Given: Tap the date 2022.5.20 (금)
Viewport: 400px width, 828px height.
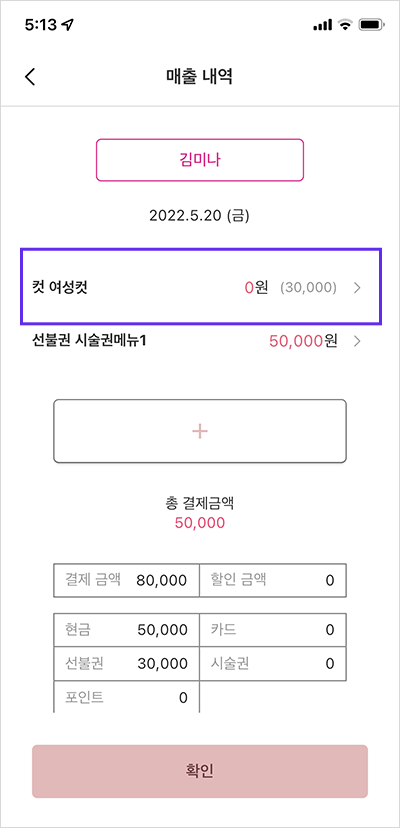Looking at the screenshot, I should [x=199, y=215].
